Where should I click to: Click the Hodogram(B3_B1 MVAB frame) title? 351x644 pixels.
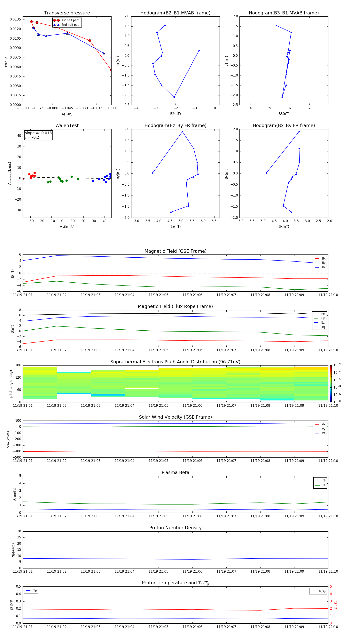point(284,13)
